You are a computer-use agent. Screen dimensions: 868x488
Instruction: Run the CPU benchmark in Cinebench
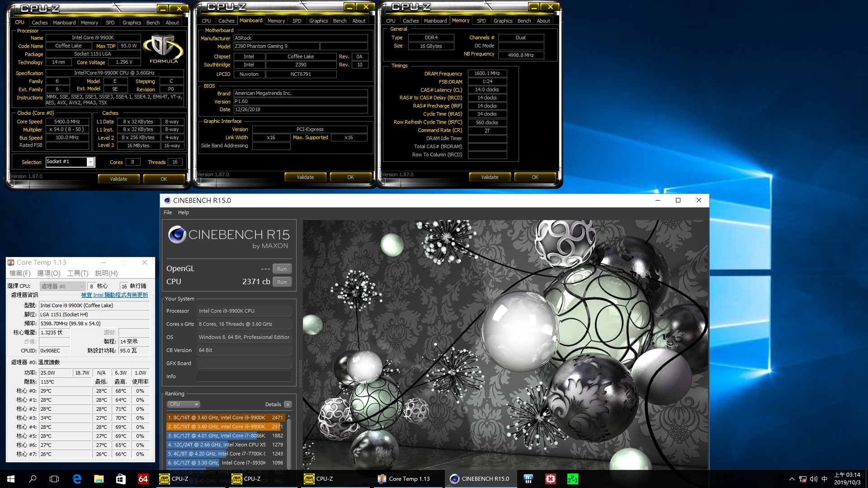pos(282,282)
